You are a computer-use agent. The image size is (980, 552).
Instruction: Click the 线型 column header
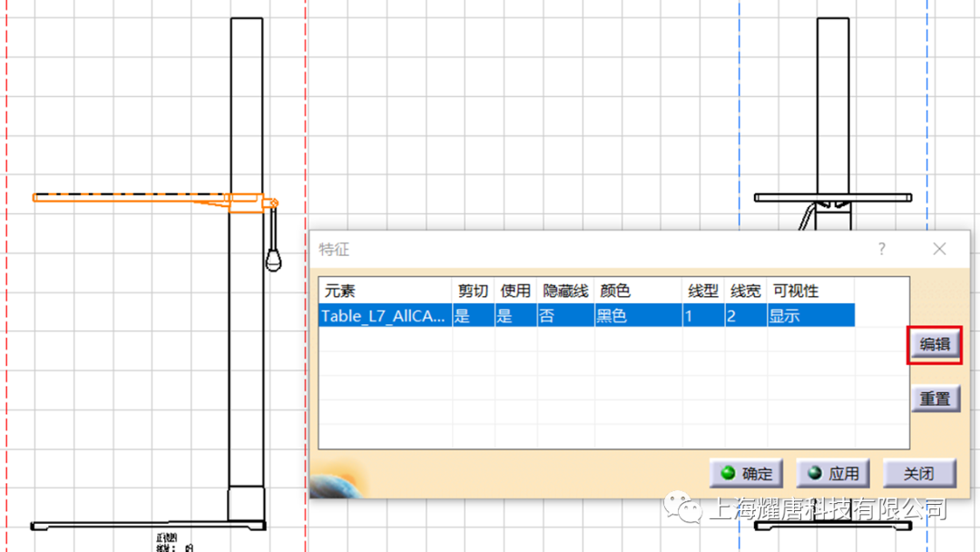coord(702,291)
